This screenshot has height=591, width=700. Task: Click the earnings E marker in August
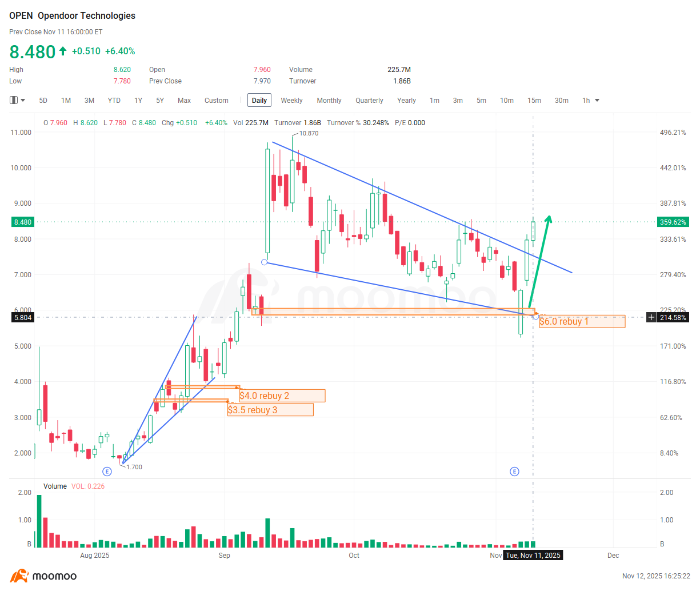(x=107, y=472)
